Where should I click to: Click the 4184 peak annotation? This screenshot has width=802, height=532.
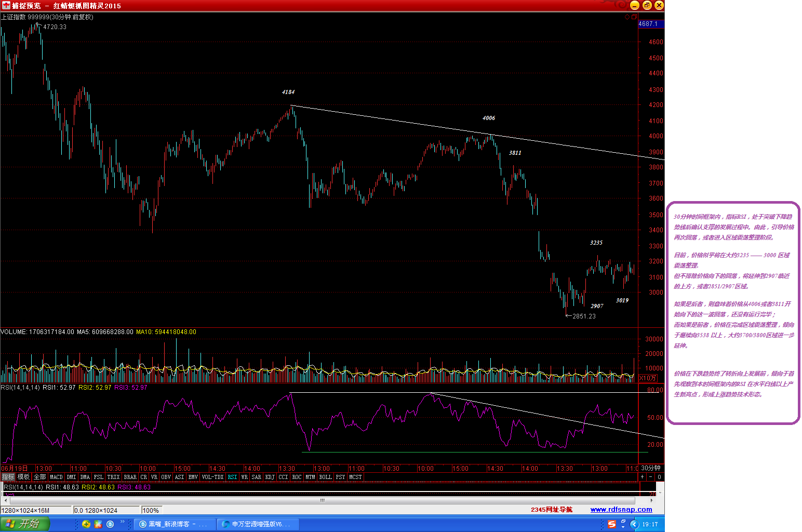click(288, 92)
